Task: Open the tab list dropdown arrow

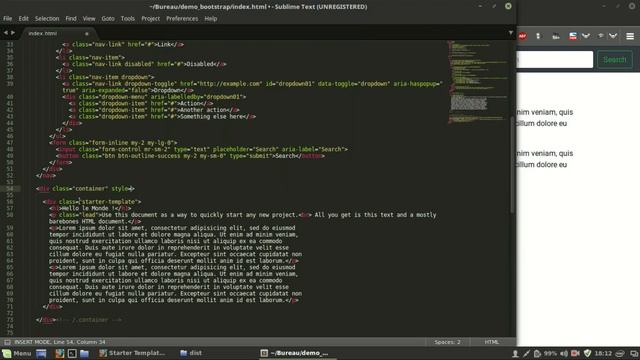Action: tap(511, 33)
